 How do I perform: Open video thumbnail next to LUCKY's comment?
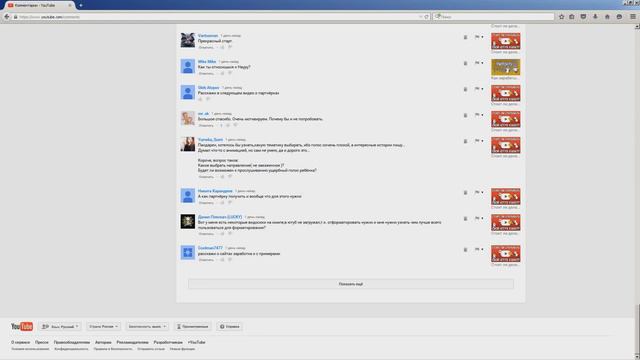coord(505,223)
